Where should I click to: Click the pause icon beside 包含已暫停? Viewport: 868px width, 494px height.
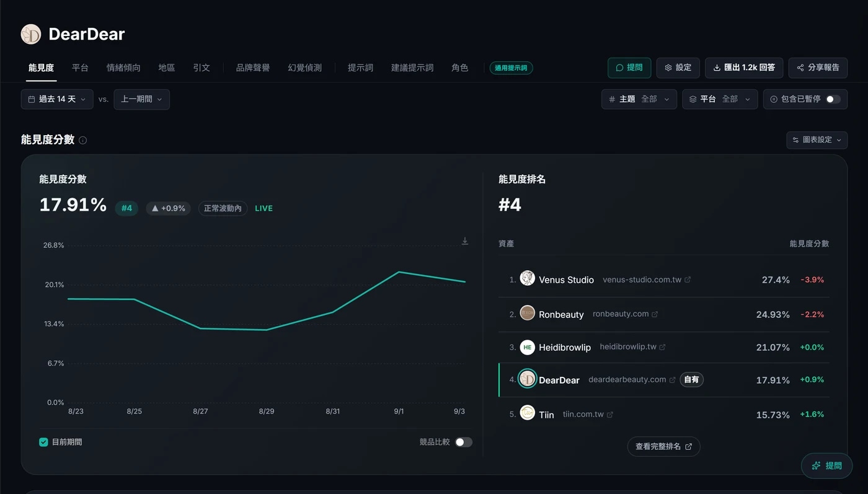(x=774, y=99)
